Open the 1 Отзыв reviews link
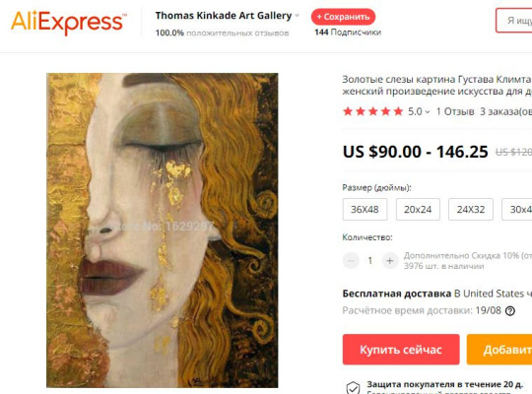 point(455,111)
